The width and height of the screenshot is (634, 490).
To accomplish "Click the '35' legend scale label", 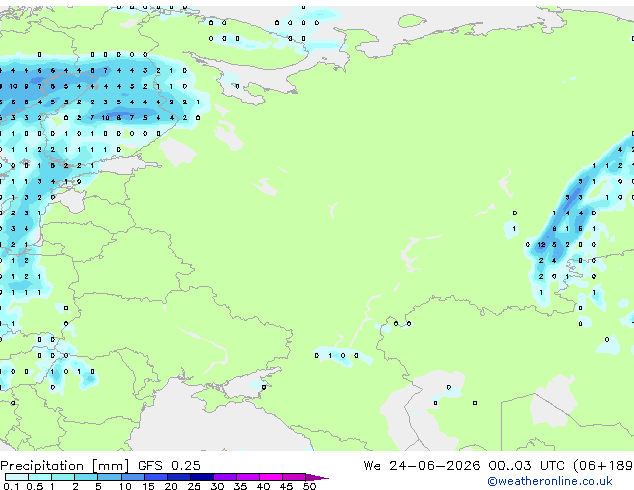I will coord(240,486).
